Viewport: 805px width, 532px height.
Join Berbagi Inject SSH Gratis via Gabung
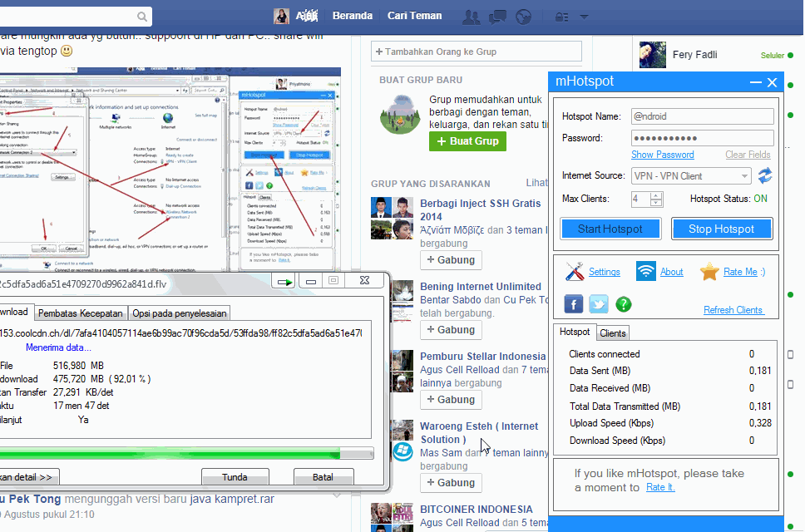(451, 259)
